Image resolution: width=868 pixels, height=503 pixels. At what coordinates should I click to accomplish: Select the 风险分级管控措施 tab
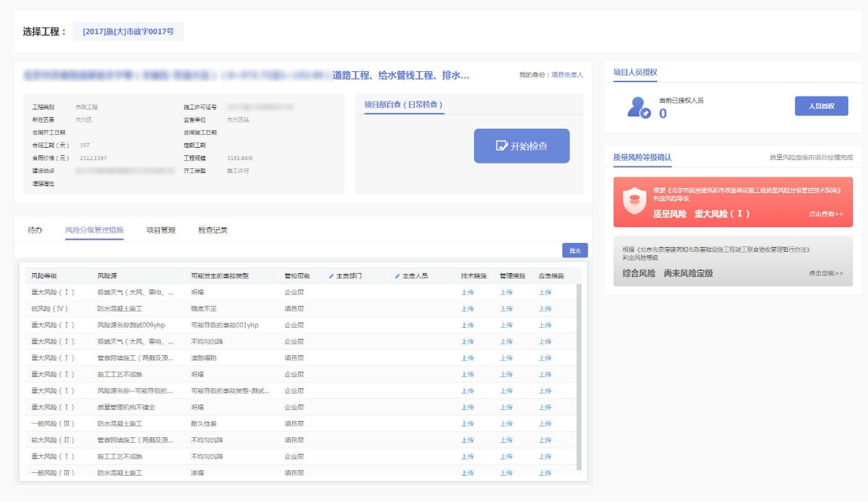tap(94, 230)
